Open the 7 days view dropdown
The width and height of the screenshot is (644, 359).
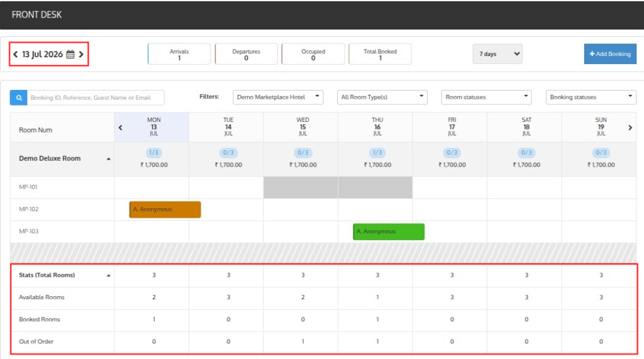pyautogui.click(x=497, y=54)
